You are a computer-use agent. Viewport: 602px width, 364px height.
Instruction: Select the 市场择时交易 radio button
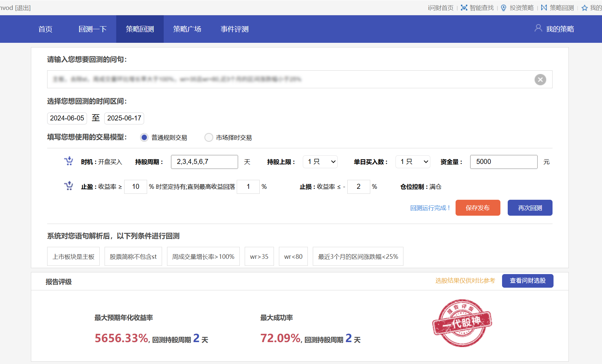(209, 137)
